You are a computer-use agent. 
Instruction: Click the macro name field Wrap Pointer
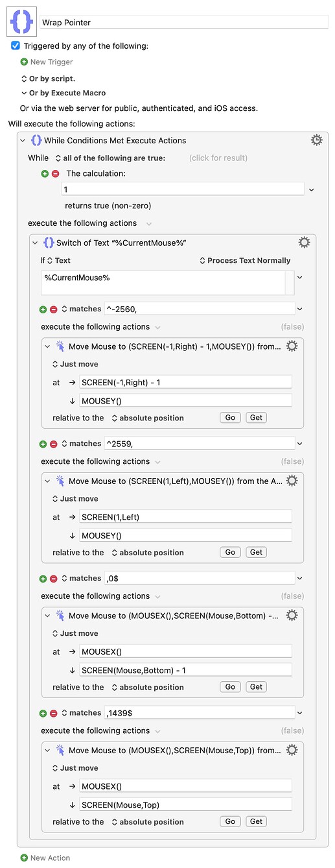tap(184, 23)
